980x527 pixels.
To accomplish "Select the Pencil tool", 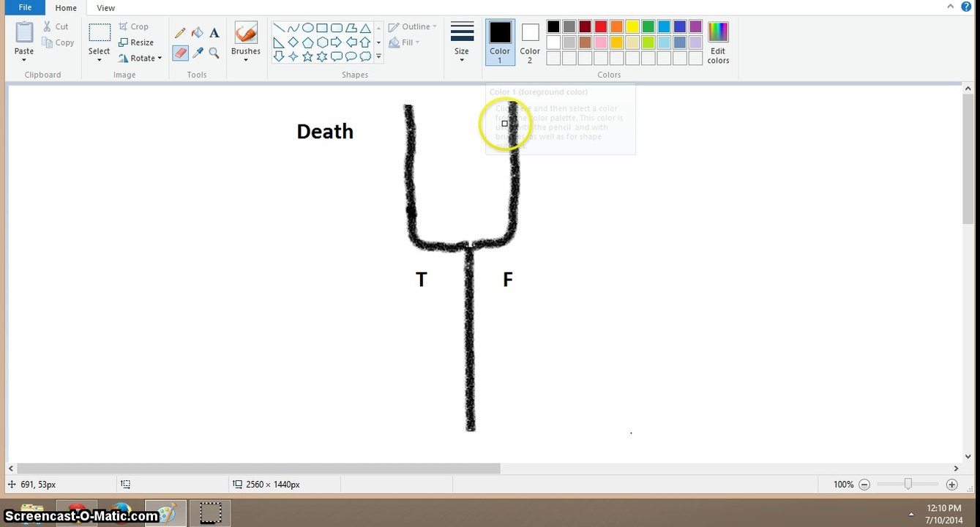I will point(180,33).
